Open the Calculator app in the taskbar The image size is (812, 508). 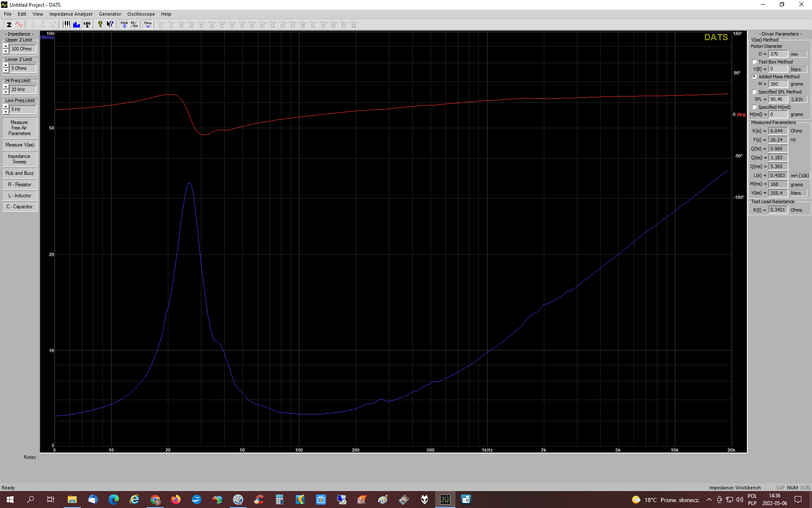279,500
